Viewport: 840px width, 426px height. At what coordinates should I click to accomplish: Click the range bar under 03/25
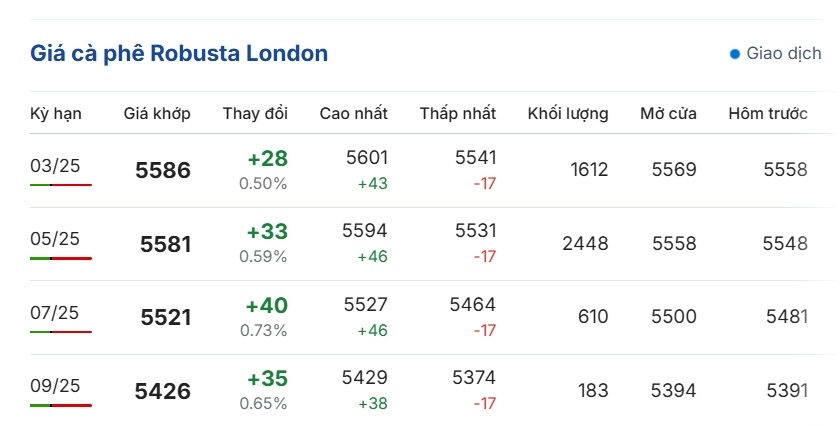(61, 185)
